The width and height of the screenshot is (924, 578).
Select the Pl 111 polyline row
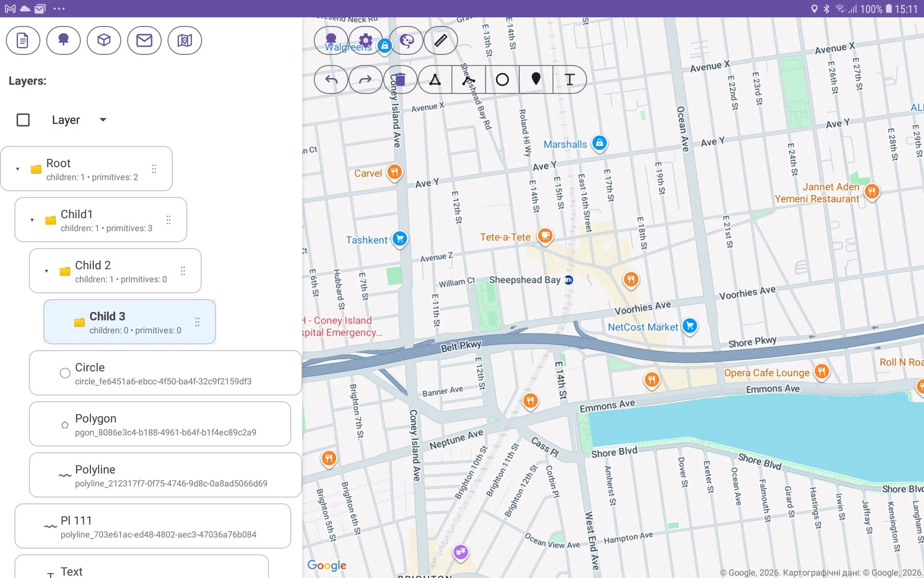[x=153, y=526]
